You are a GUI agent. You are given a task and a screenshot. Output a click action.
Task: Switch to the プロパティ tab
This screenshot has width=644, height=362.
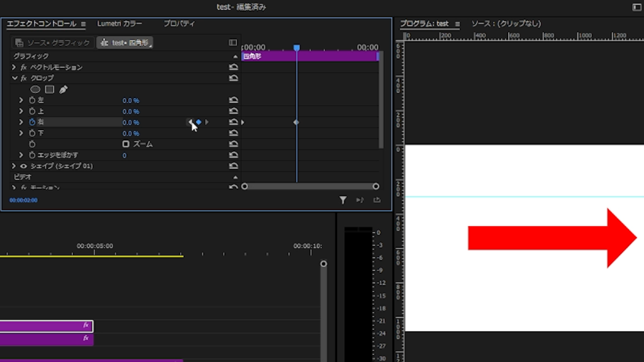point(179,24)
